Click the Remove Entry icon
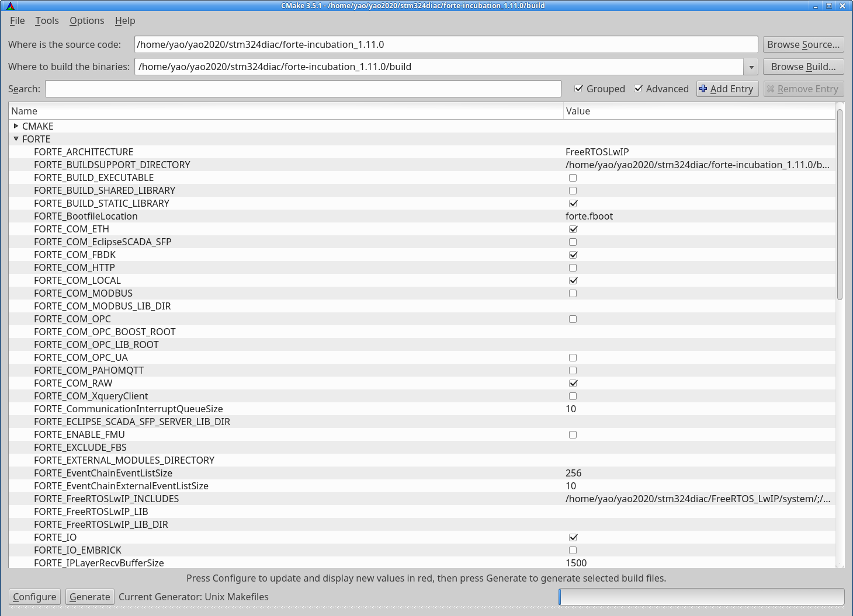Screen dimensions: 853x616 tap(772, 89)
